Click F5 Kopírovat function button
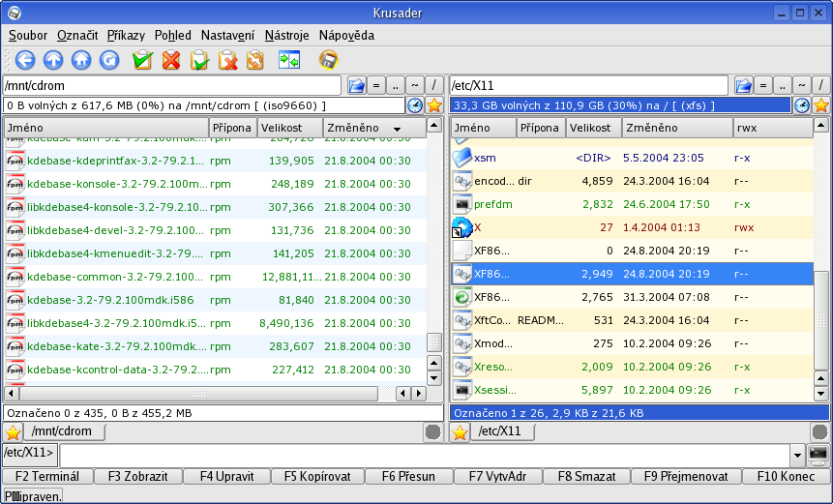The image size is (833, 504). [317, 476]
